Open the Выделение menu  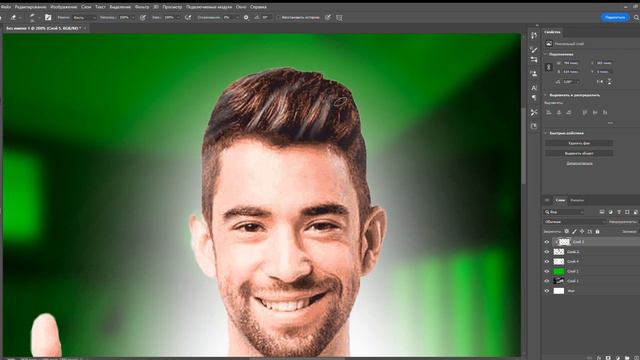coord(120,7)
